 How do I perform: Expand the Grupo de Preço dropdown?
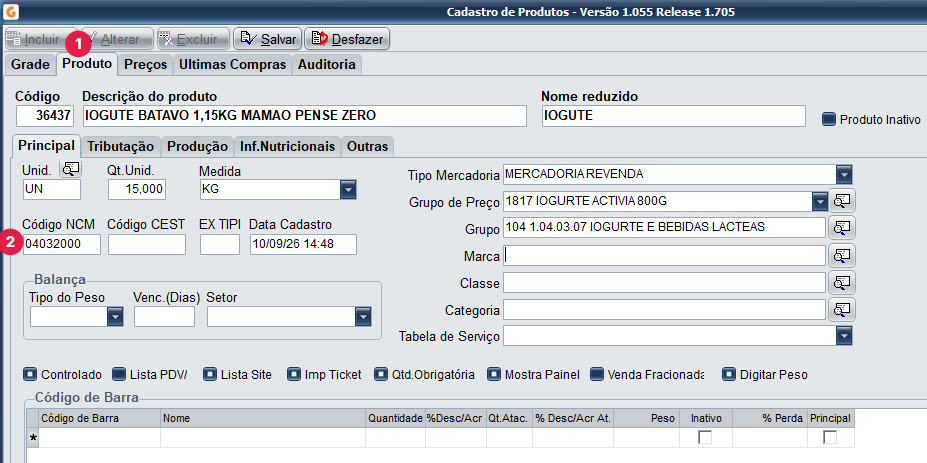point(819,202)
